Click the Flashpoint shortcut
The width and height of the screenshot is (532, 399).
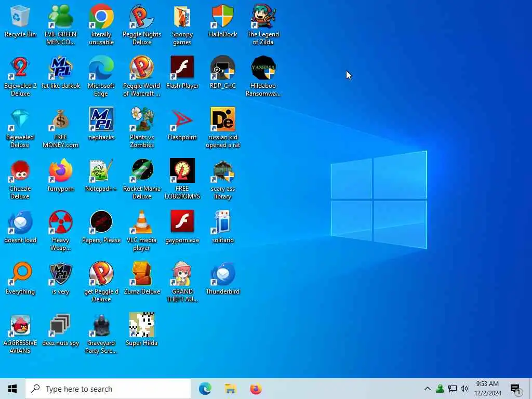[x=182, y=124]
